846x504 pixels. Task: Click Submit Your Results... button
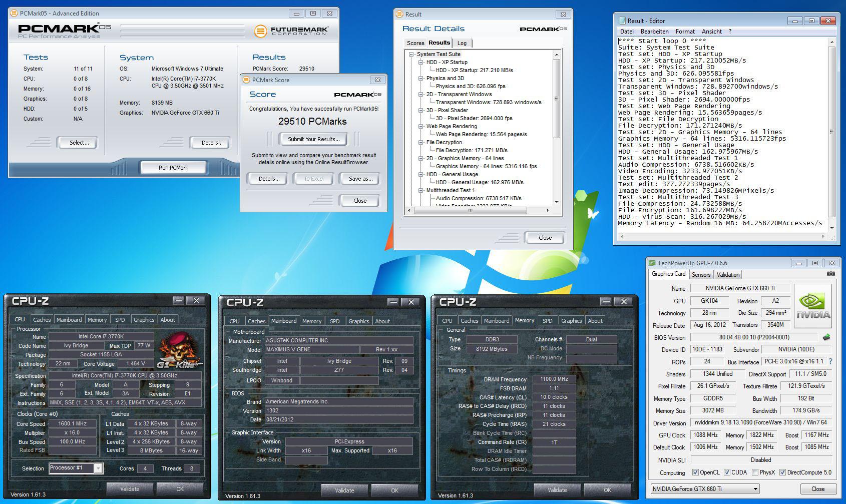313,139
